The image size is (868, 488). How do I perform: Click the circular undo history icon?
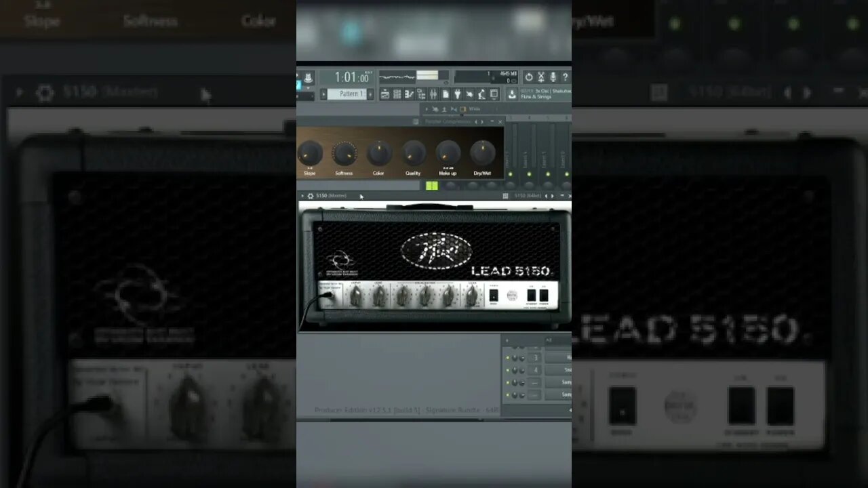click(528, 77)
